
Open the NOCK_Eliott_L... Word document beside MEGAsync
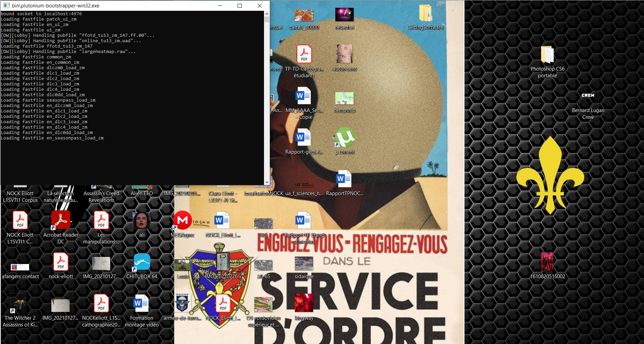coord(222,220)
